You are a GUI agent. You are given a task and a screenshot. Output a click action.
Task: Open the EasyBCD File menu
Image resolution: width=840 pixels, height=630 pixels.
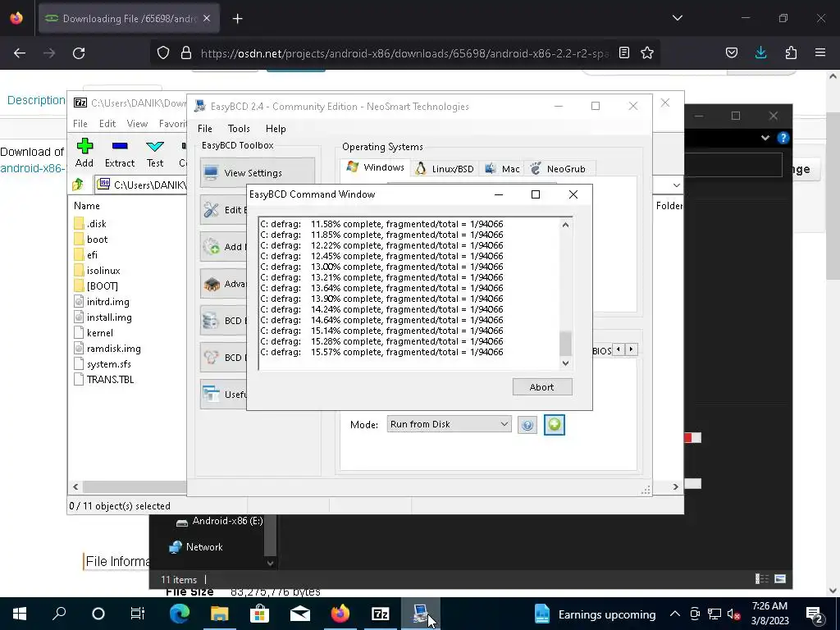pos(204,129)
